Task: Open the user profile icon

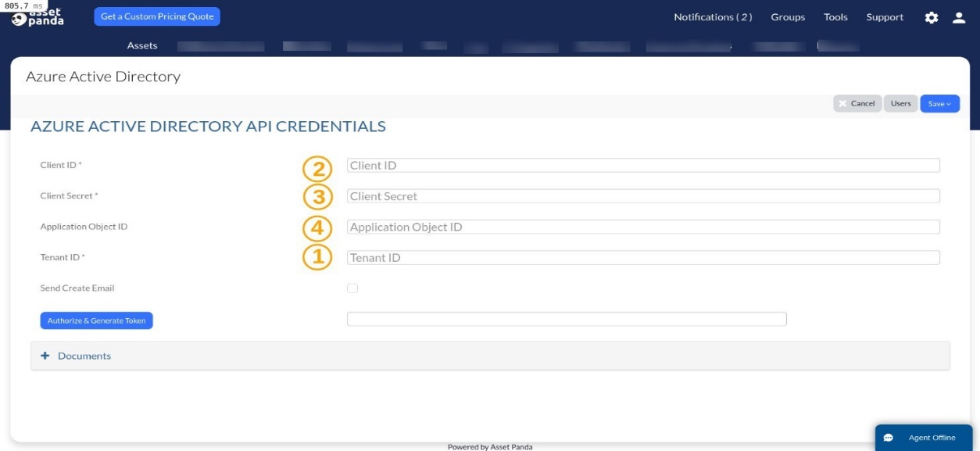Action: pyautogui.click(x=959, y=17)
